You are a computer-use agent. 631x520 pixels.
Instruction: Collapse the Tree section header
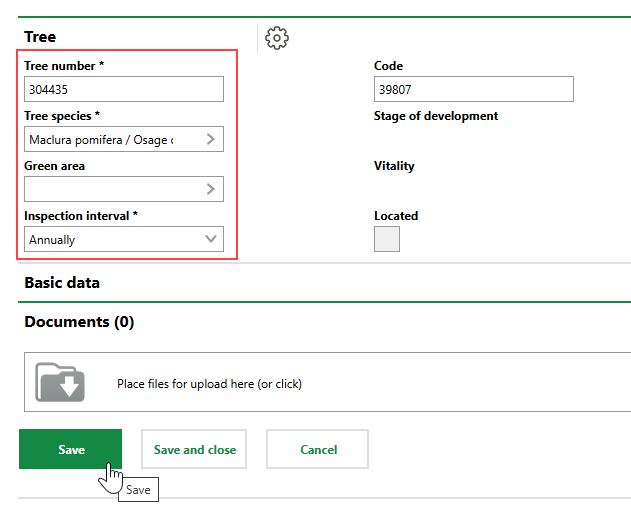40,37
